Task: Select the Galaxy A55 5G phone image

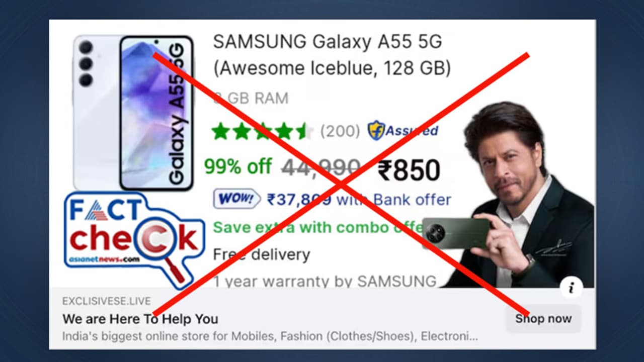Action: pos(133,113)
